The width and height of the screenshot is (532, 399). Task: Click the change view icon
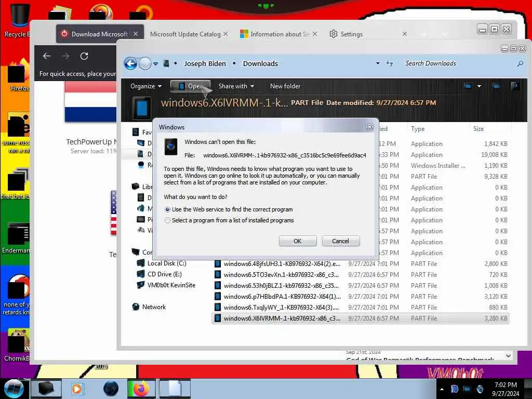click(x=468, y=86)
